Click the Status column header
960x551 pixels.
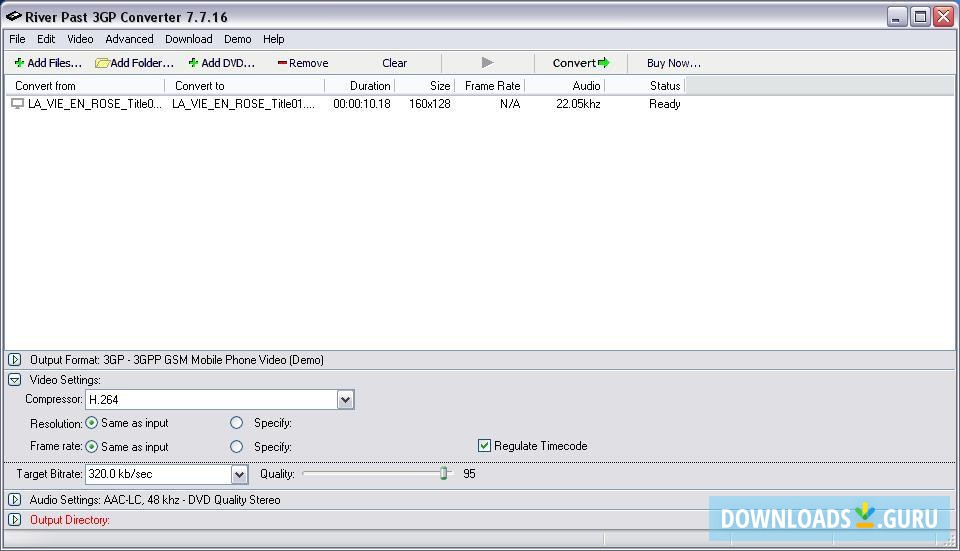point(645,86)
